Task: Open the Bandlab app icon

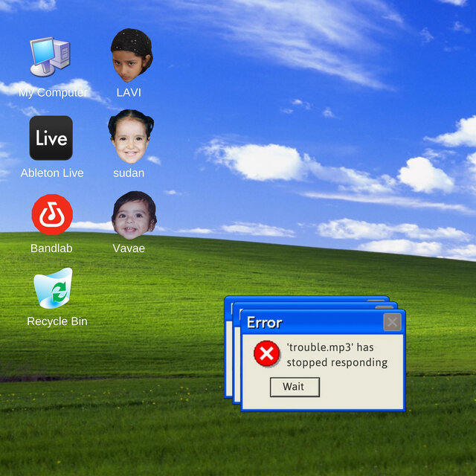Action: click(x=52, y=215)
